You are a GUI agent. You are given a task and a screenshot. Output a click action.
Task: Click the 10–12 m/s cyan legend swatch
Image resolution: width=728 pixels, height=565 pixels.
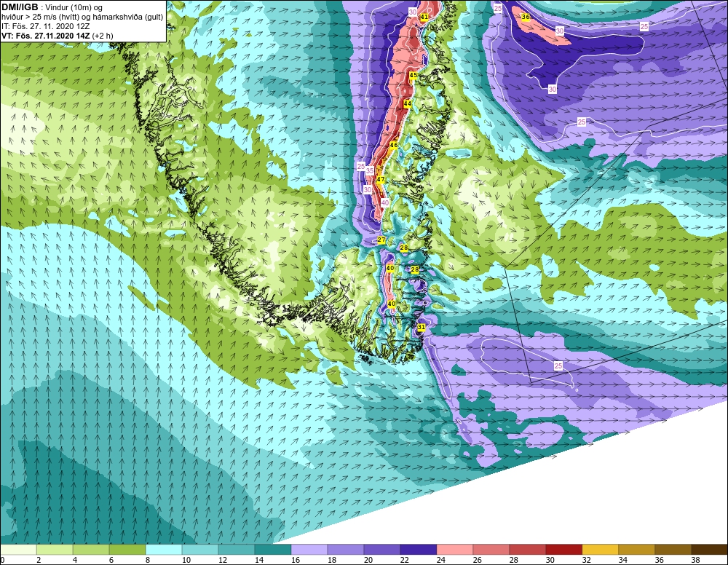[x=200, y=550]
